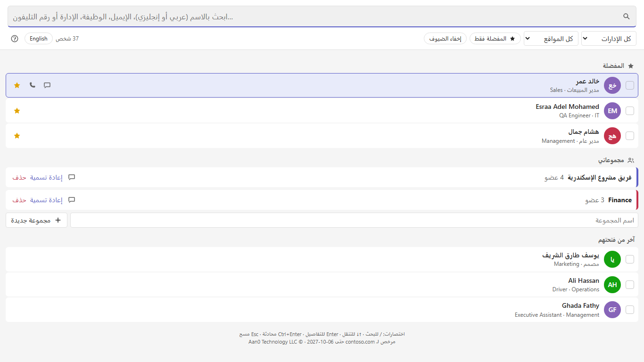Focus the main people search field
This screenshot has width=644, height=362.
click(322, 16)
